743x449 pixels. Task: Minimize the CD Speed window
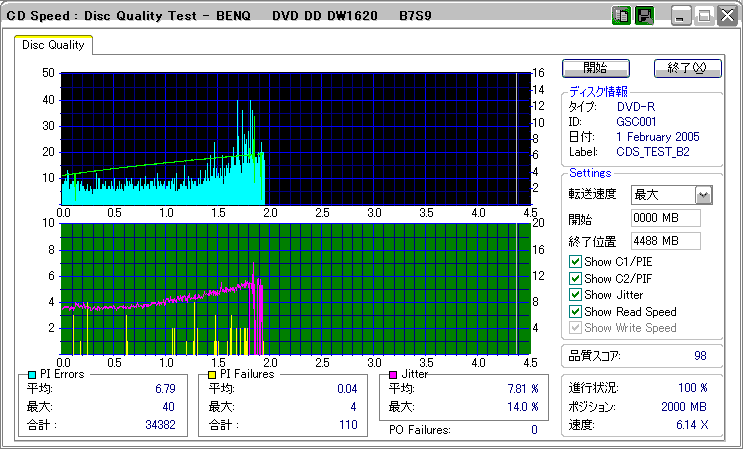[681, 17]
